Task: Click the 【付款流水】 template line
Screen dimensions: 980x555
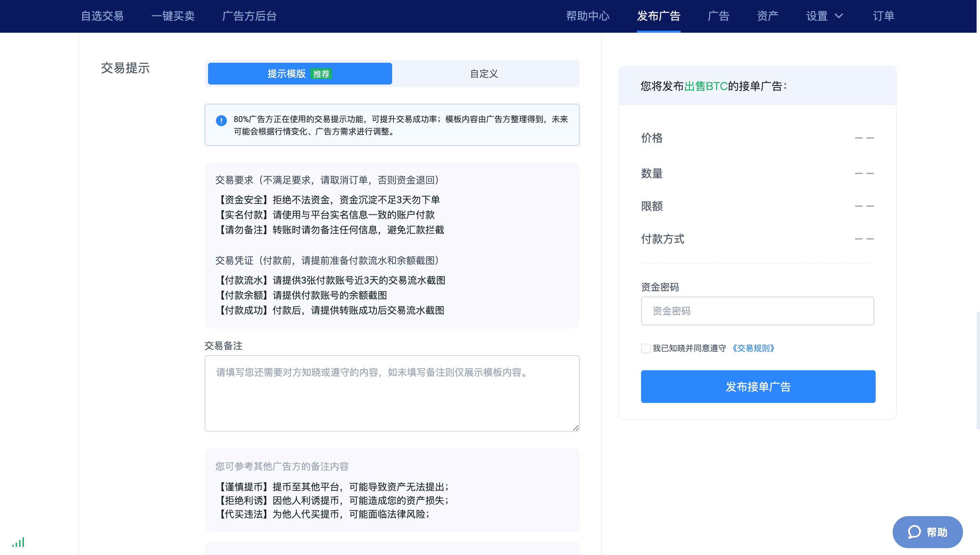Action: point(330,280)
